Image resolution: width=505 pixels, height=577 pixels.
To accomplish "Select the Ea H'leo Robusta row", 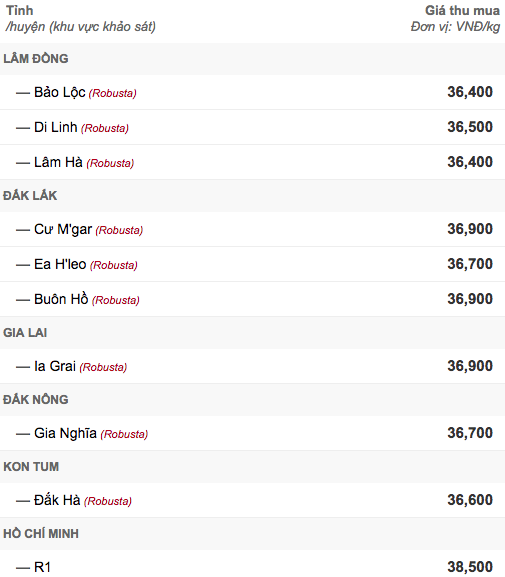I will pos(252,264).
